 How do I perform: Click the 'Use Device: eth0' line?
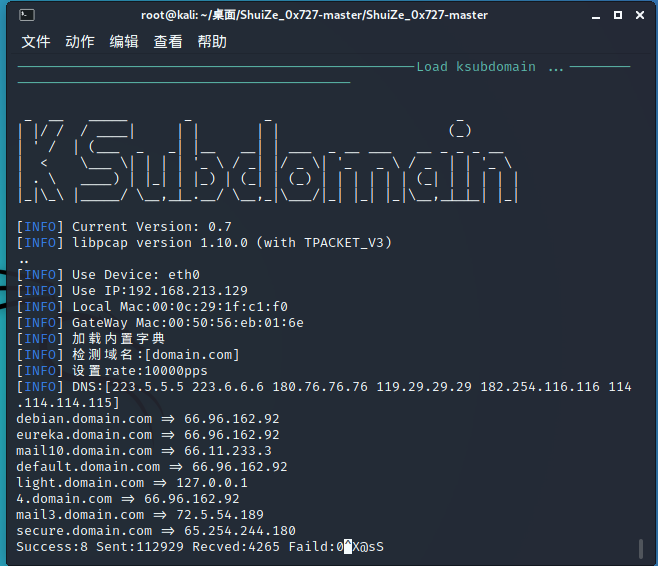coord(108,274)
